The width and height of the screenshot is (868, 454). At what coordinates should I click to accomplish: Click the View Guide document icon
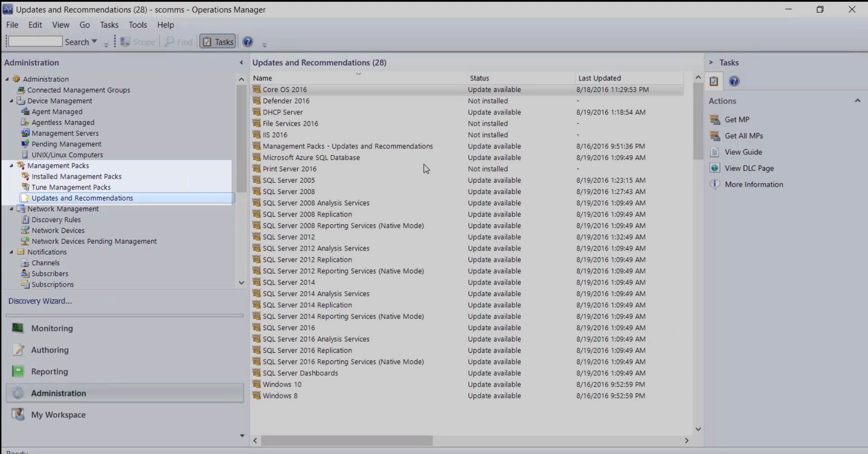click(715, 152)
